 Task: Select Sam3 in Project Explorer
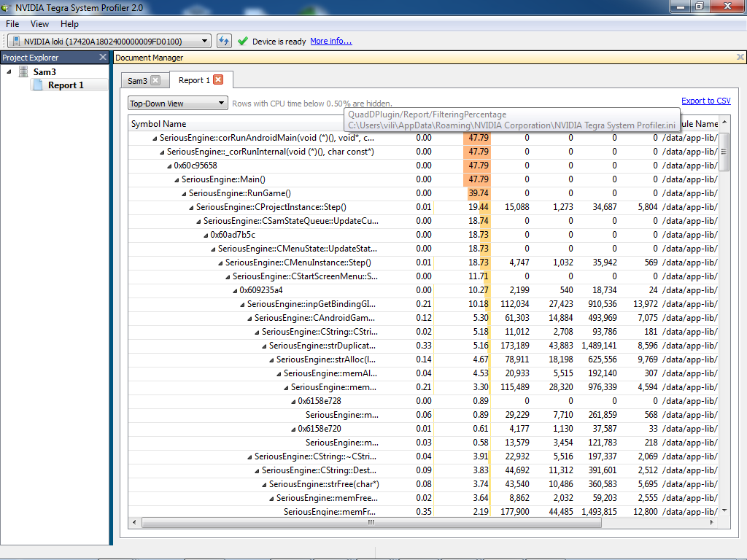(44, 72)
